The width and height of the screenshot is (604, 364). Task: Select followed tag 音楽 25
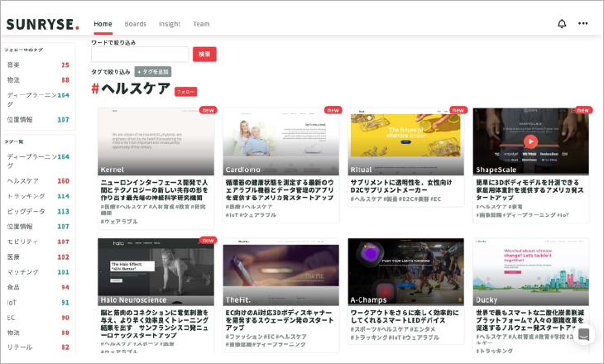click(38, 65)
